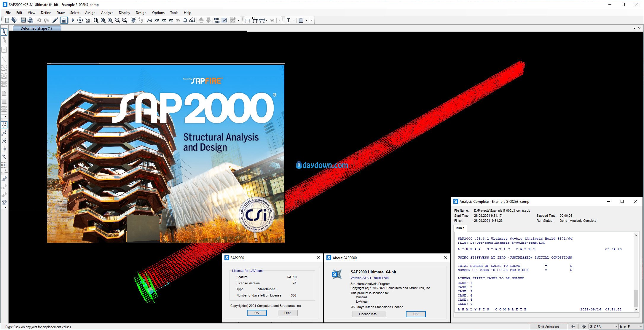Open the File menu
Image resolution: width=644 pixels, height=330 pixels.
click(x=8, y=13)
